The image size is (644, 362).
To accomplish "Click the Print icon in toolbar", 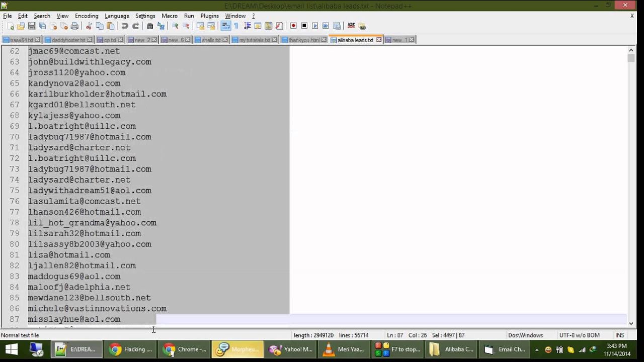I will coord(74,26).
